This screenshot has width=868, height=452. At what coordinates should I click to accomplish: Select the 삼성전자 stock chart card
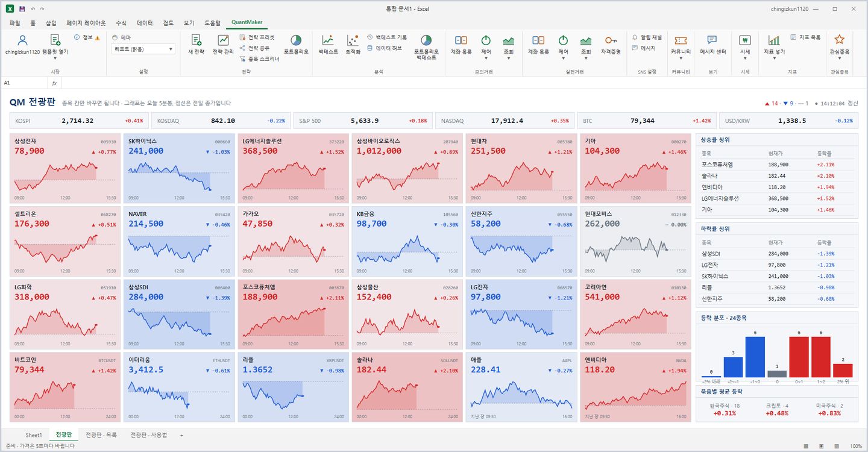click(x=64, y=168)
